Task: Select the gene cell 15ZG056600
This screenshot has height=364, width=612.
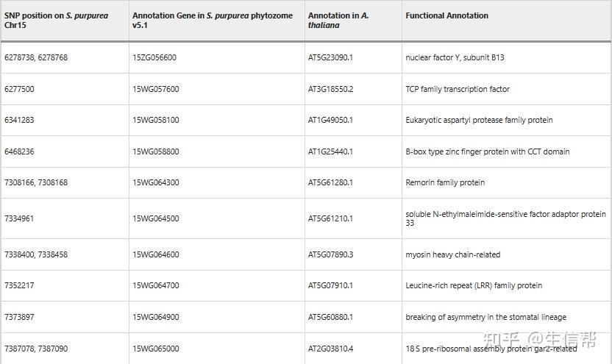Action: tap(154, 57)
